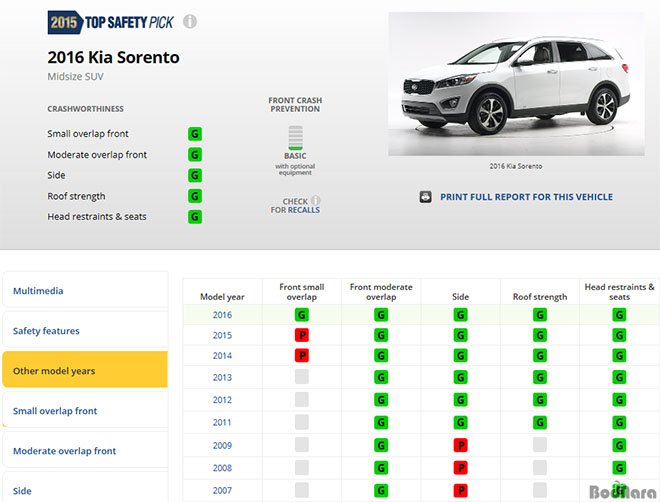
Task: Click the photo caption 2016 Kia Sorento
Action: click(x=516, y=166)
